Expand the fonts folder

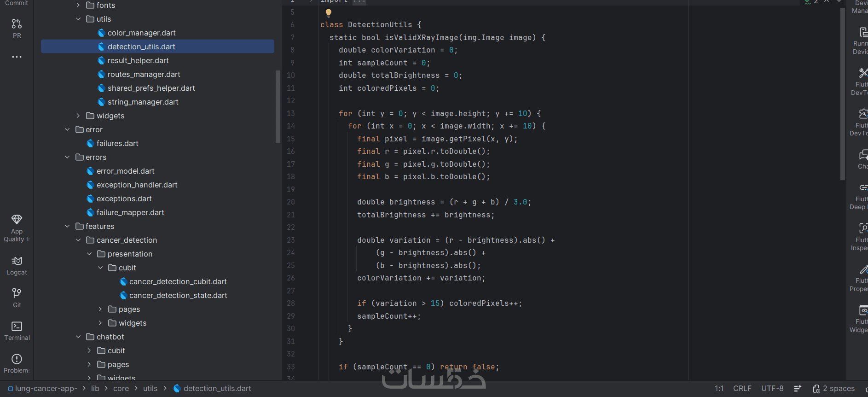coord(78,5)
